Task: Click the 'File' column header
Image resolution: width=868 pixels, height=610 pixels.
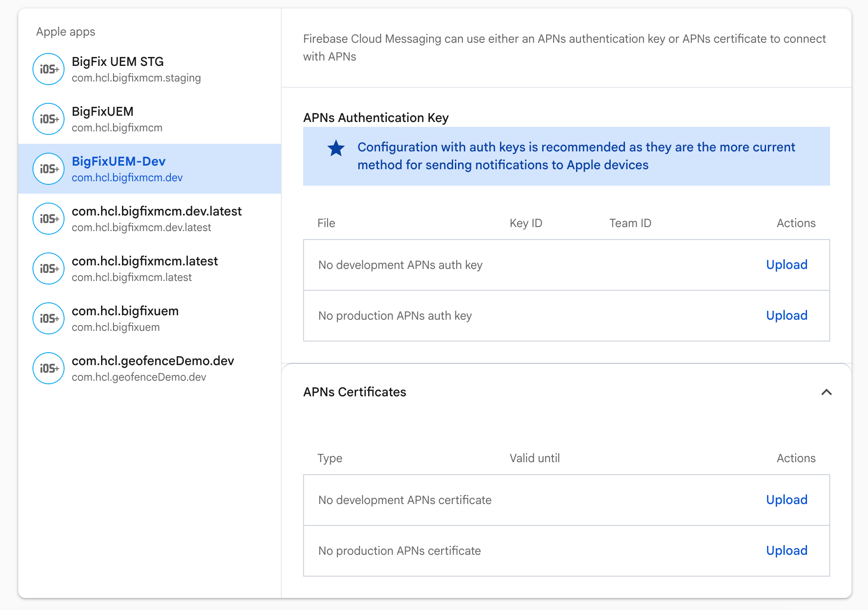Action: pyautogui.click(x=326, y=224)
